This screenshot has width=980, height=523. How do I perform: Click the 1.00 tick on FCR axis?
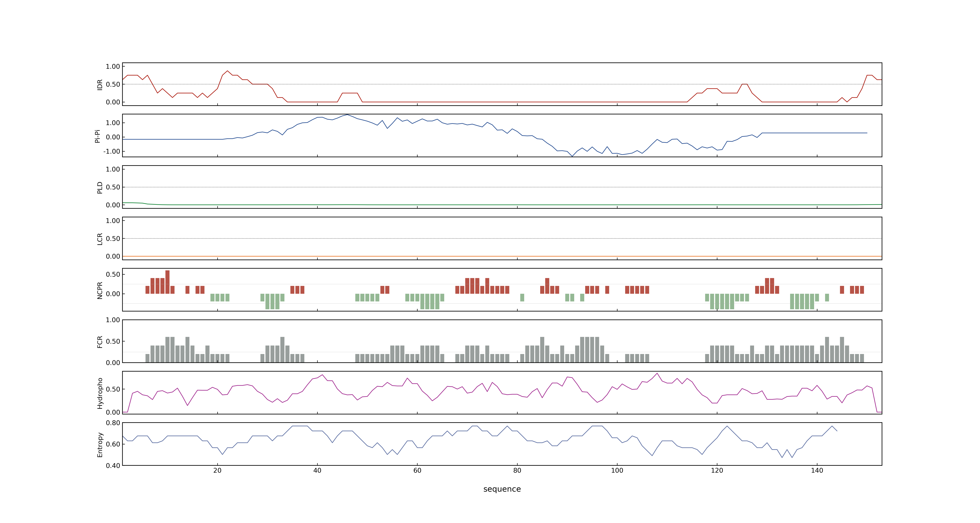coord(113,320)
